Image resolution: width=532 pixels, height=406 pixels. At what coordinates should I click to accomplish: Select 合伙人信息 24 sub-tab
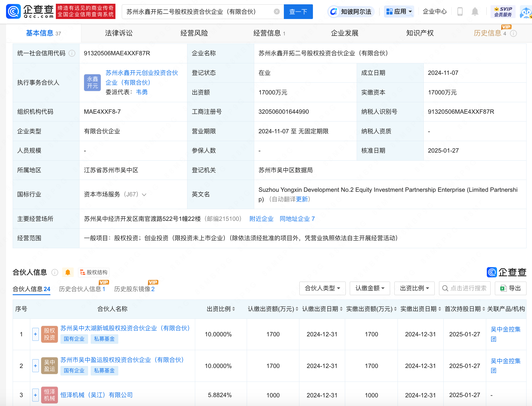click(31, 289)
